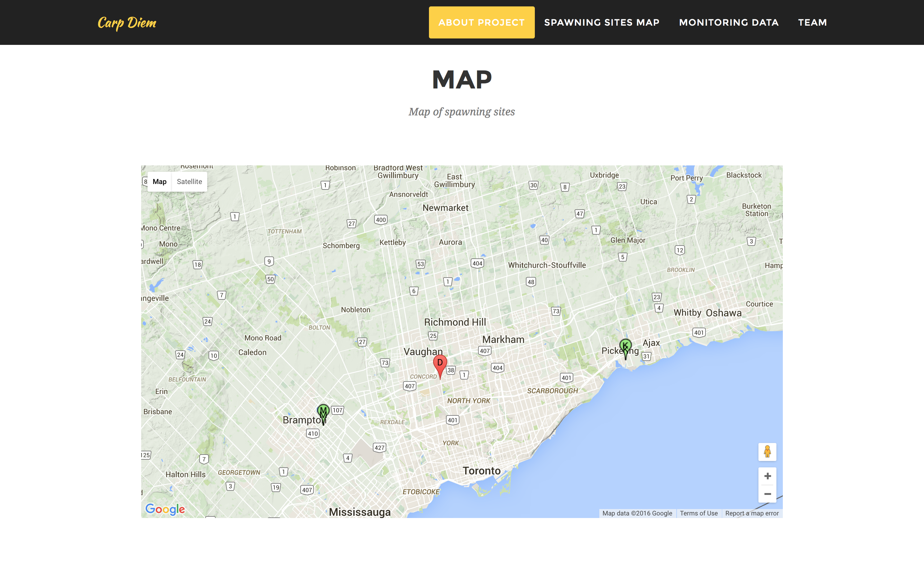Viewport: 924px width, 577px height.
Task: Click the Newmarket label on map
Action: [445, 208]
